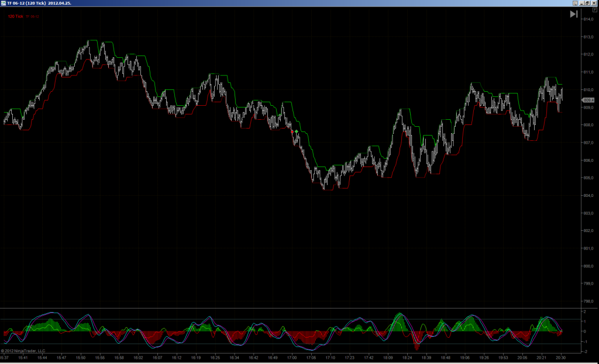599x364 pixels.
Task: Click the indicator panel's 0 scale label
Action: [584, 331]
